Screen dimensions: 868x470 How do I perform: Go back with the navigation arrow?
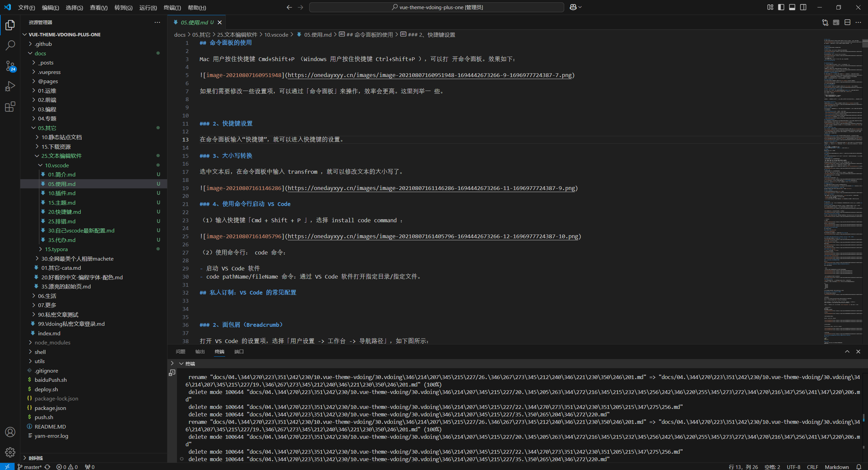(289, 7)
